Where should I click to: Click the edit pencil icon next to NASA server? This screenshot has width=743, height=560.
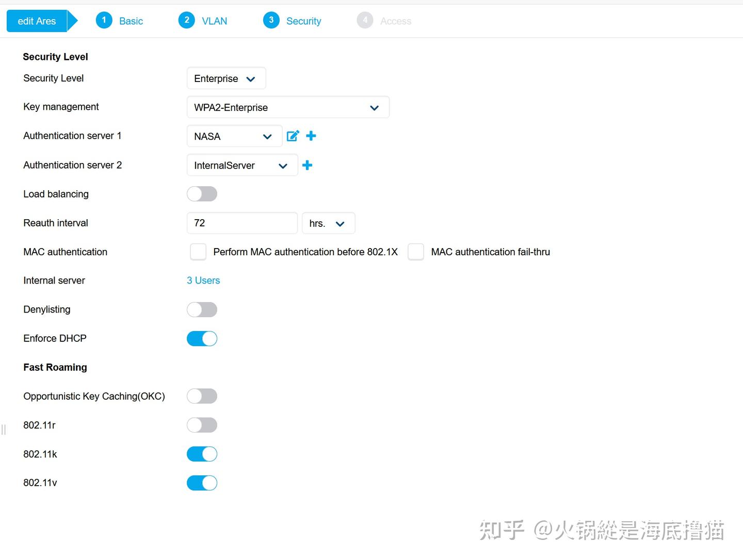pos(293,136)
